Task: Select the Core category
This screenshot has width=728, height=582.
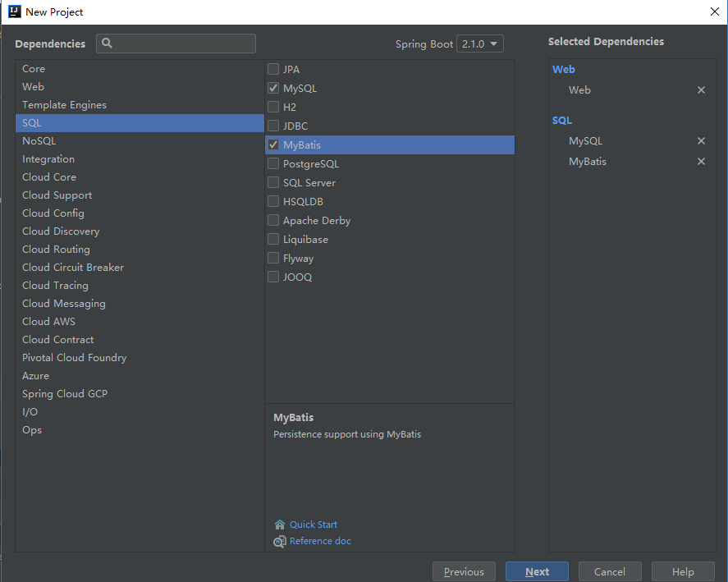Action: click(140, 69)
